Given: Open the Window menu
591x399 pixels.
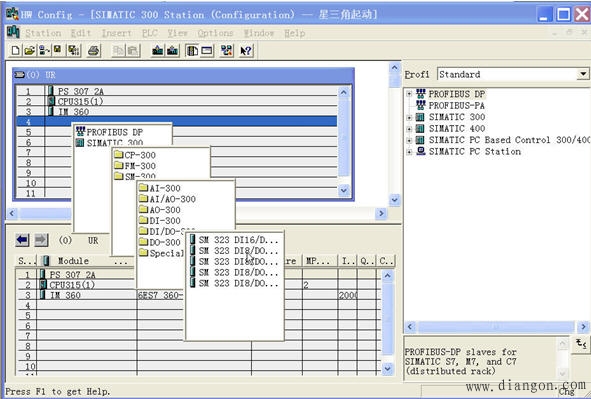Looking at the screenshot, I should [259, 33].
